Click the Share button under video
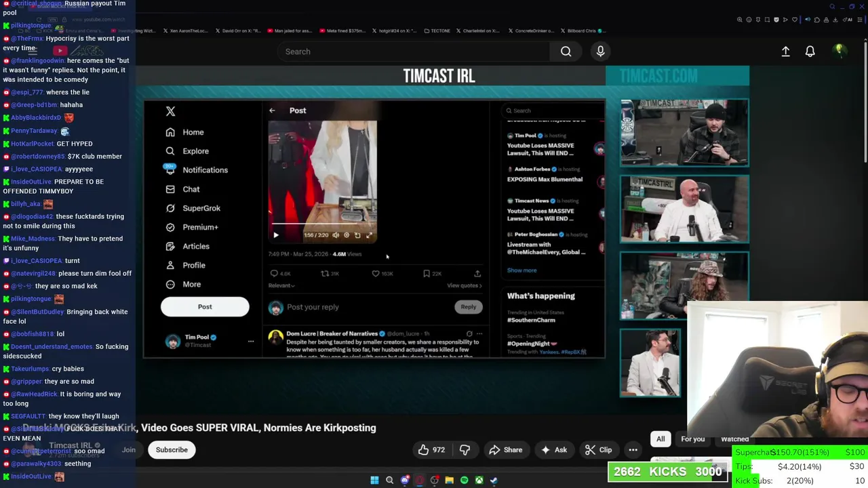Viewport: 868px width, 488px height. (505, 450)
